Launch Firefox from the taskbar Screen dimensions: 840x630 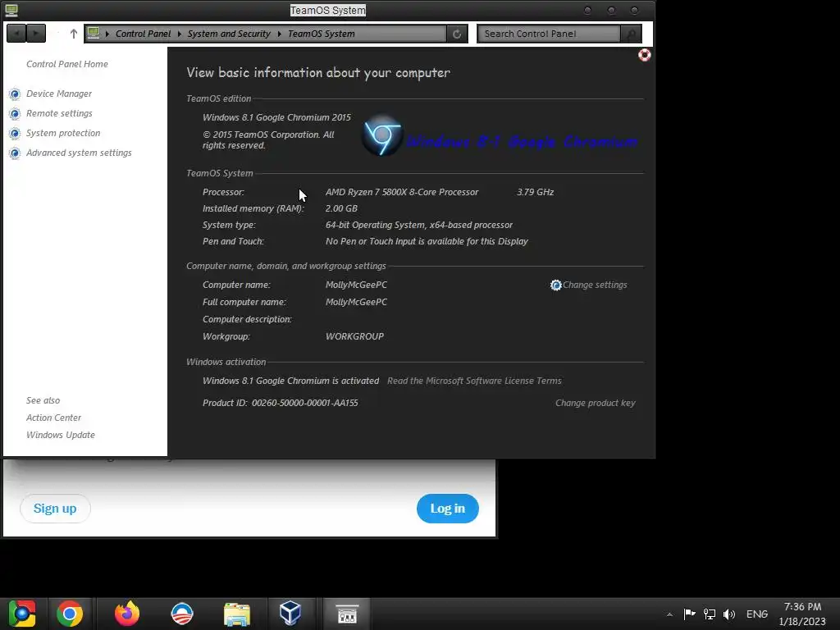(x=127, y=614)
